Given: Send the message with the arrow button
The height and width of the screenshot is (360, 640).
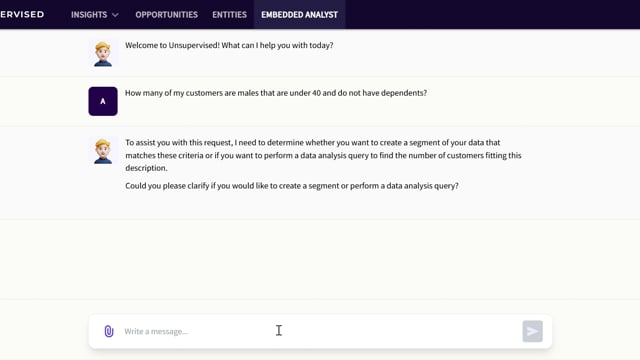Looking at the screenshot, I should pyautogui.click(x=532, y=331).
